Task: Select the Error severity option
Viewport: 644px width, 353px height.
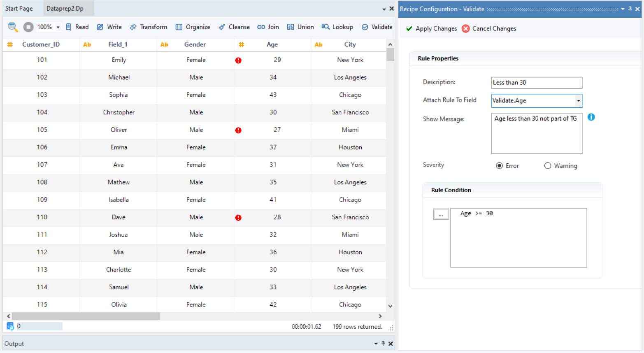Action: click(499, 166)
